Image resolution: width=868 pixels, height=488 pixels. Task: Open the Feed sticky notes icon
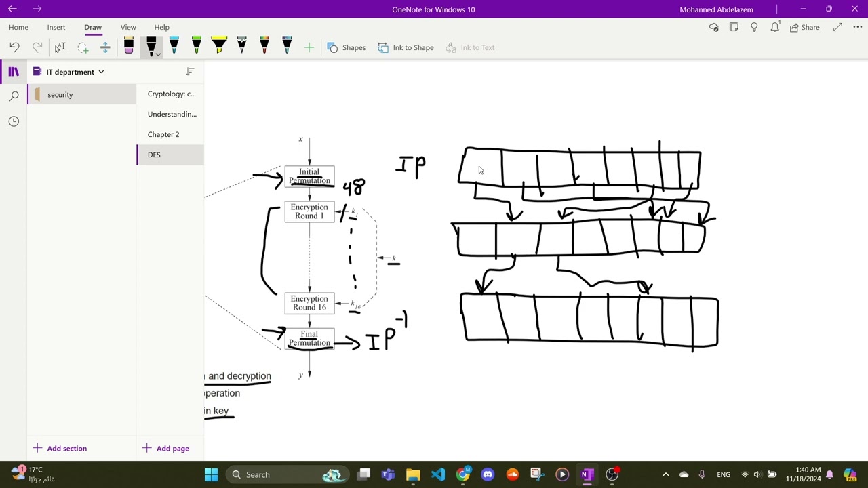pos(734,27)
